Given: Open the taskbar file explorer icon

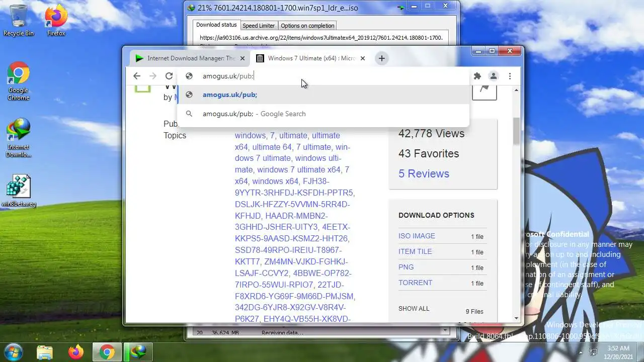Looking at the screenshot, I should click(45, 351).
